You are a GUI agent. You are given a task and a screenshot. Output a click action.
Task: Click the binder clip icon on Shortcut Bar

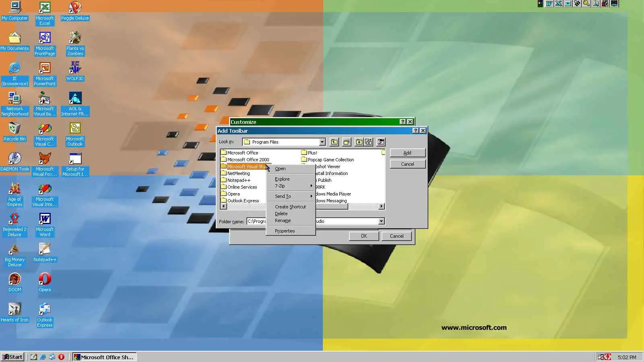577,4
